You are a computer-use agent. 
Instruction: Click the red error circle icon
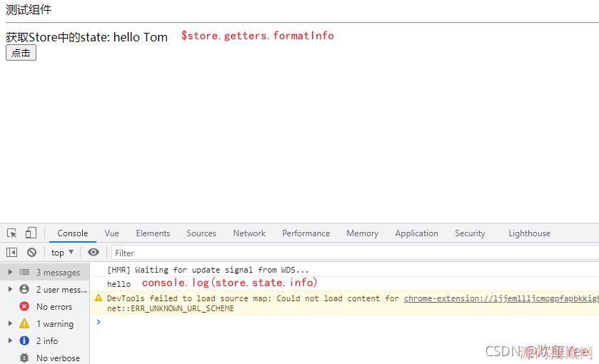coord(24,306)
